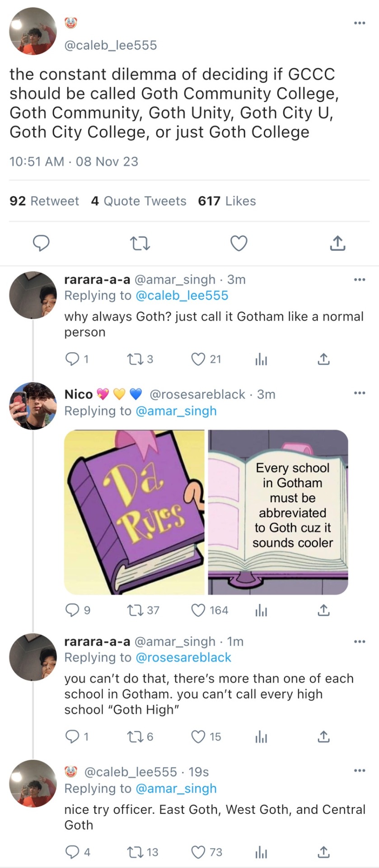379x868 pixels.
Task: Open more options on Nico's reply
Action: point(360,393)
